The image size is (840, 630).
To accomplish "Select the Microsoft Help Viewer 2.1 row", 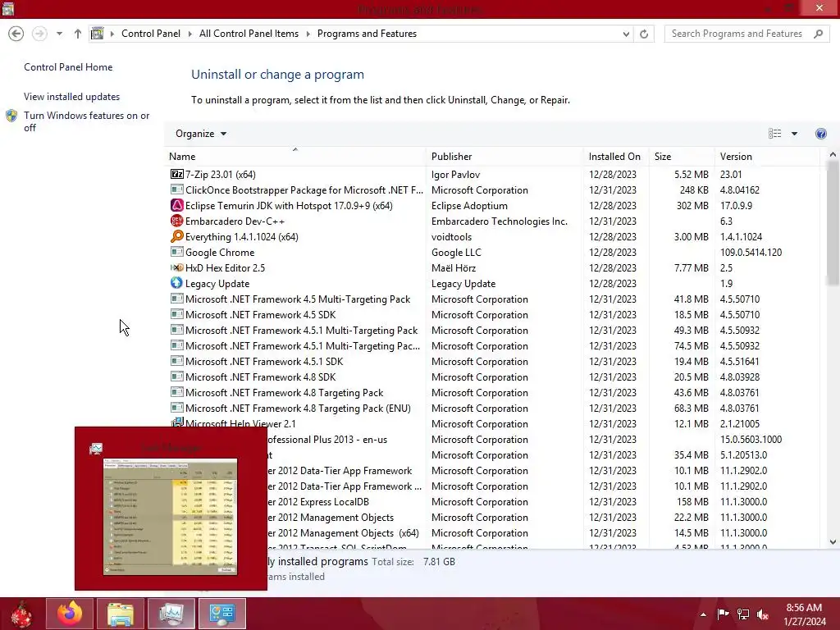I will tap(493, 424).
